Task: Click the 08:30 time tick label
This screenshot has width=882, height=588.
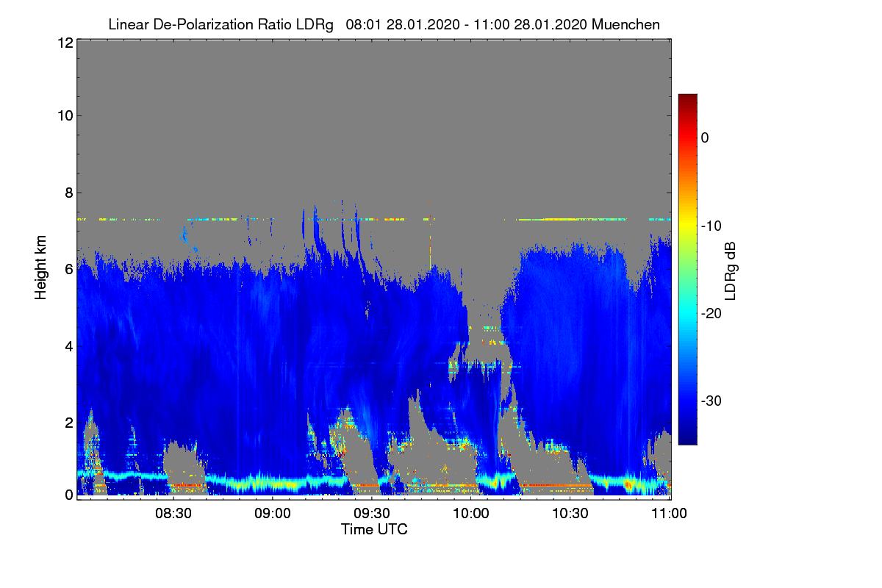Action: tap(174, 513)
